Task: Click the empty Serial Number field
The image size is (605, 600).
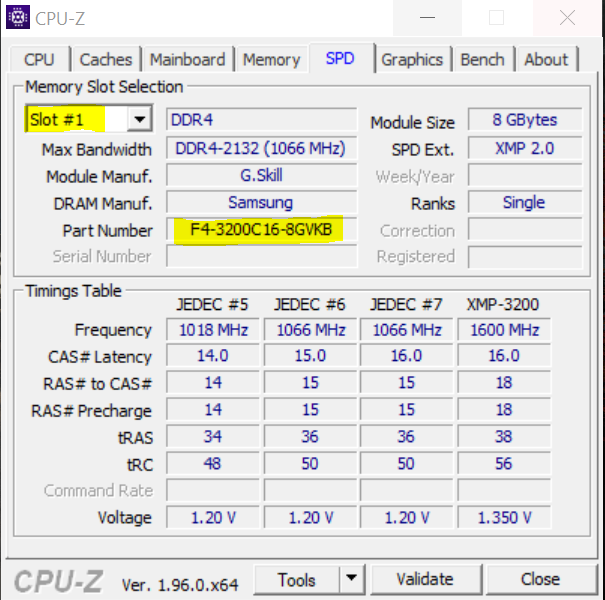Action: (262, 256)
